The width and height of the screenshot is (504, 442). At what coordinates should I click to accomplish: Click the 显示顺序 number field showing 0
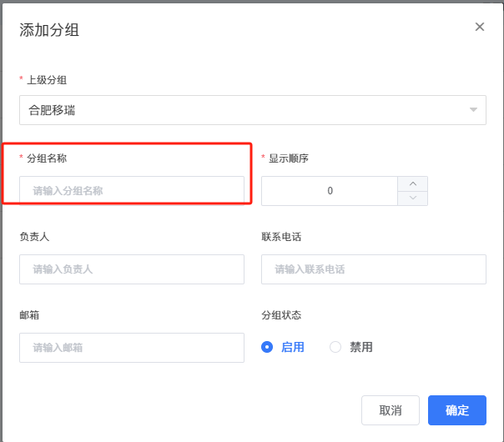pyautogui.click(x=330, y=191)
